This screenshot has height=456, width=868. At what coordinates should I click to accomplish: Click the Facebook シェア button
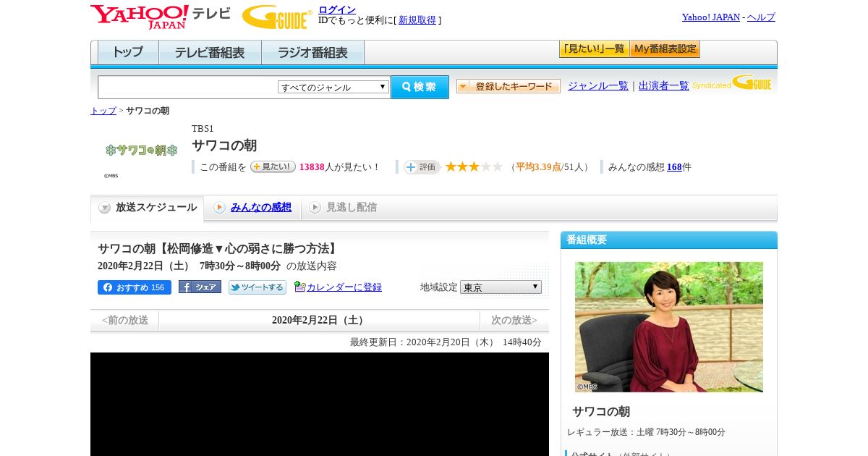(x=200, y=287)
